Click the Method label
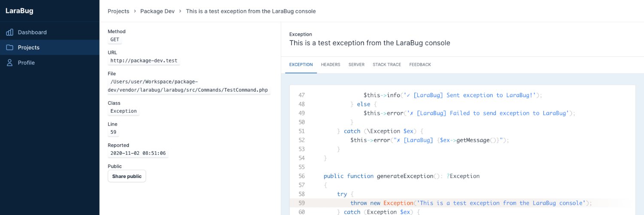The height and width of the screenshot is (215, 644). click(117, 31)
